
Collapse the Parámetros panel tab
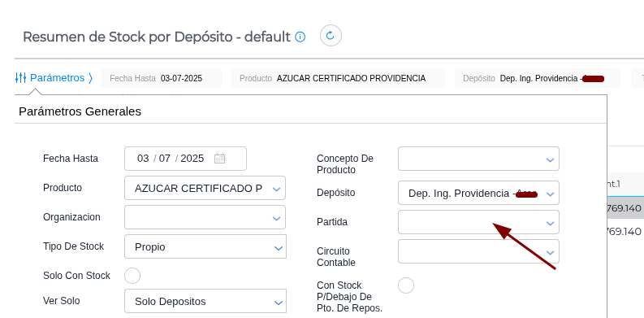coord(54,78)
